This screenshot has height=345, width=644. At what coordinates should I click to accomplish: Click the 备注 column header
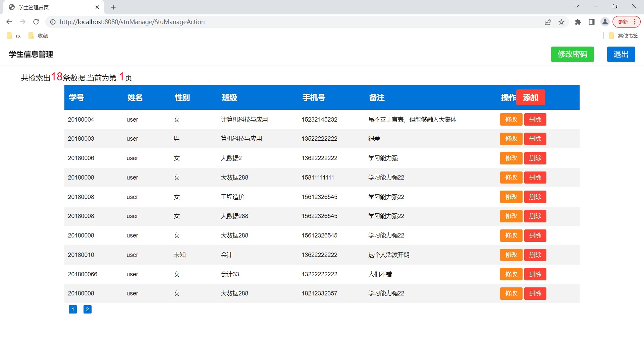377,97
